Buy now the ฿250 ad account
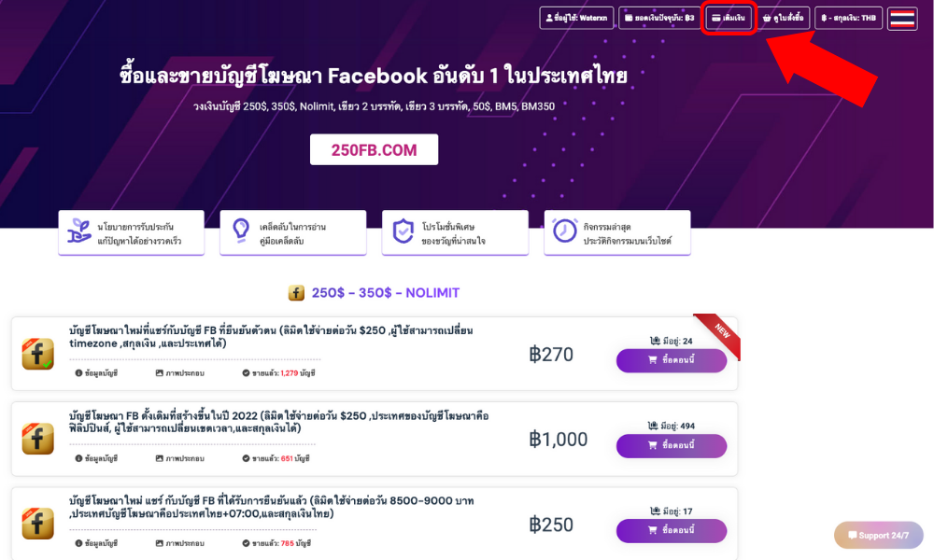 [672, 530]
